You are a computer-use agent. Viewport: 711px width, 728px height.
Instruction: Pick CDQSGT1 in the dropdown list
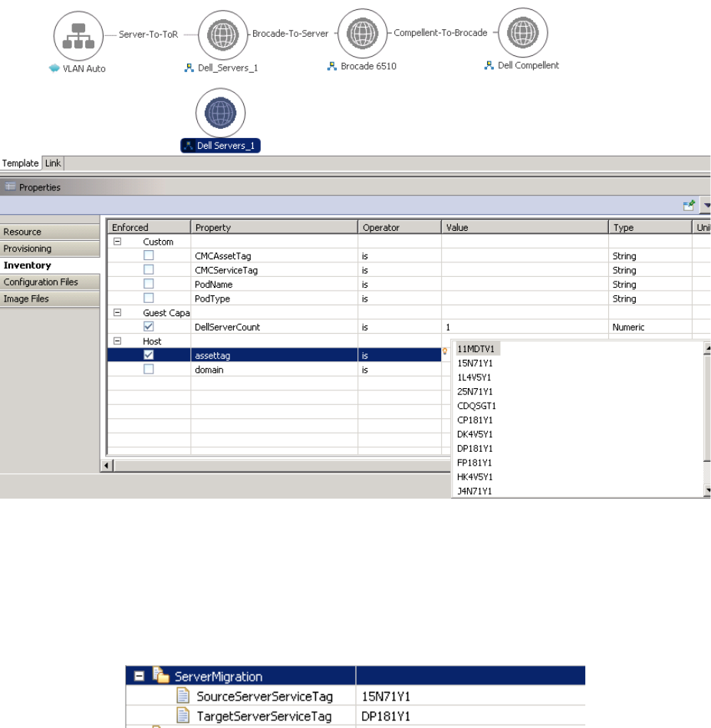click(476, 406)
